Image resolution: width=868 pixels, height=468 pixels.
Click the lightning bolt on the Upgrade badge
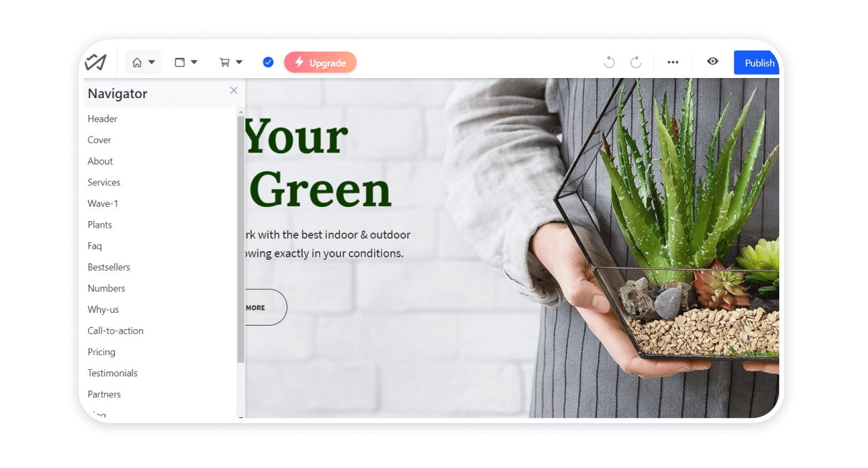coord(299,62)
